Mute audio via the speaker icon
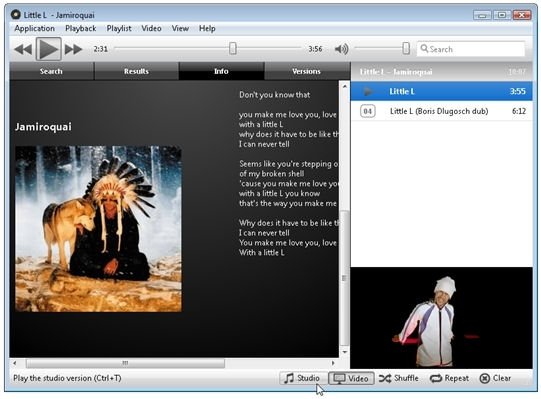Viewport: 541px width, 399px height. (x=342, y=49)
